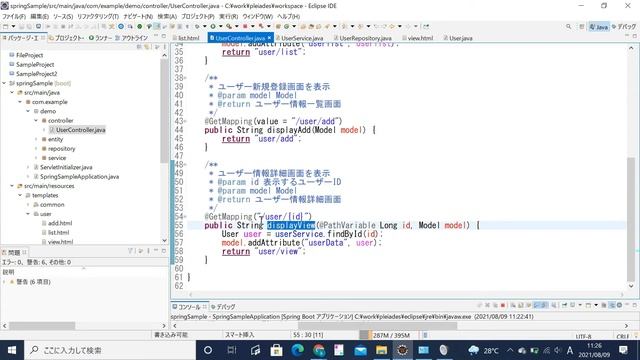The height and width of the screenshot is (360, 640).
Task: Click the Open Perspective icon
Action: point(582,27)
